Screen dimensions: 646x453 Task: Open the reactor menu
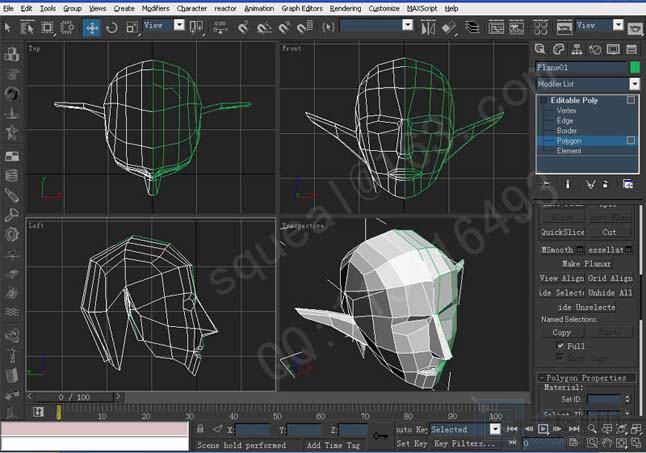click(225, 8)
